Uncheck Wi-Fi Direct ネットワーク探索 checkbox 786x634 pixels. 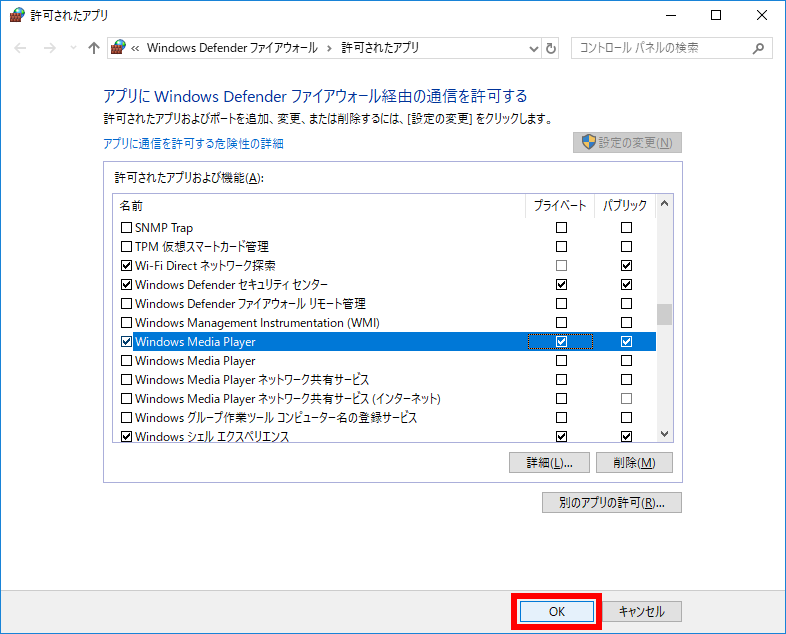[127, 266]
